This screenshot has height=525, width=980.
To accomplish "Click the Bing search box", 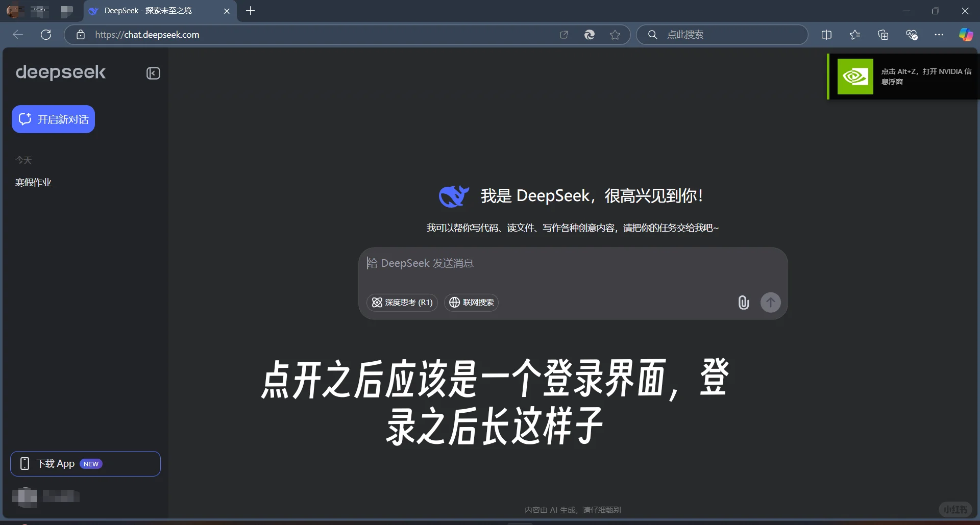I will click(723, 35).
